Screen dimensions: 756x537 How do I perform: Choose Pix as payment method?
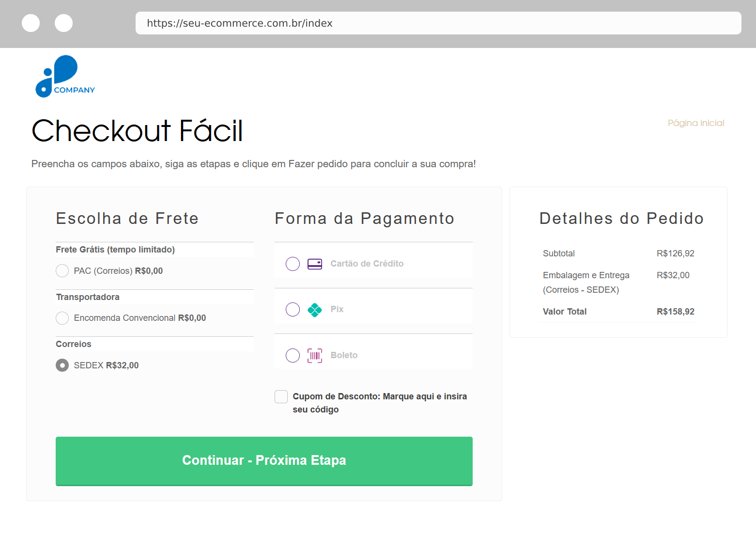[x=293, y=310]
